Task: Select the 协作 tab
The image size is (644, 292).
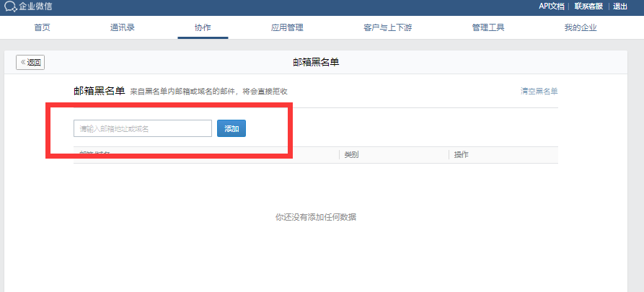Action: point(203,28)
